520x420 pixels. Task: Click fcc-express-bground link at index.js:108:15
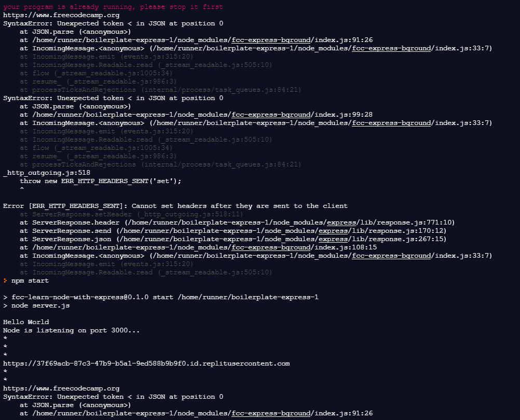point(271,247)
